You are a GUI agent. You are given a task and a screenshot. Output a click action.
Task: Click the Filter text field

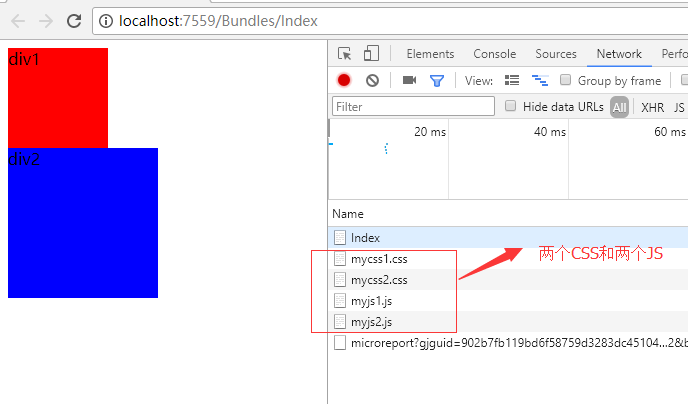(413, 107)
